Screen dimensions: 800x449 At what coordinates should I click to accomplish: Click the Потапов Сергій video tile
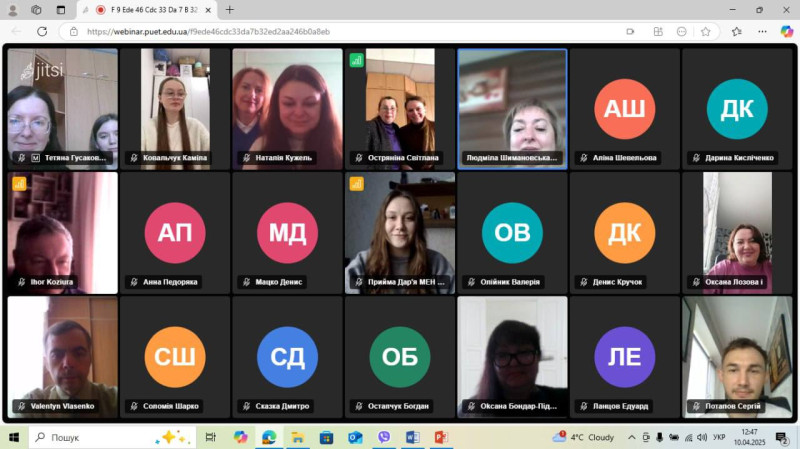[x=737, y=355]
